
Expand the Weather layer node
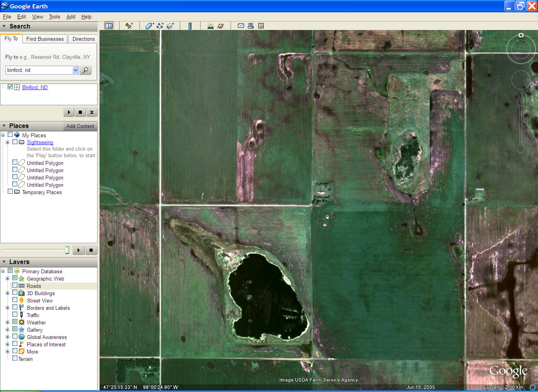point(7,322)
